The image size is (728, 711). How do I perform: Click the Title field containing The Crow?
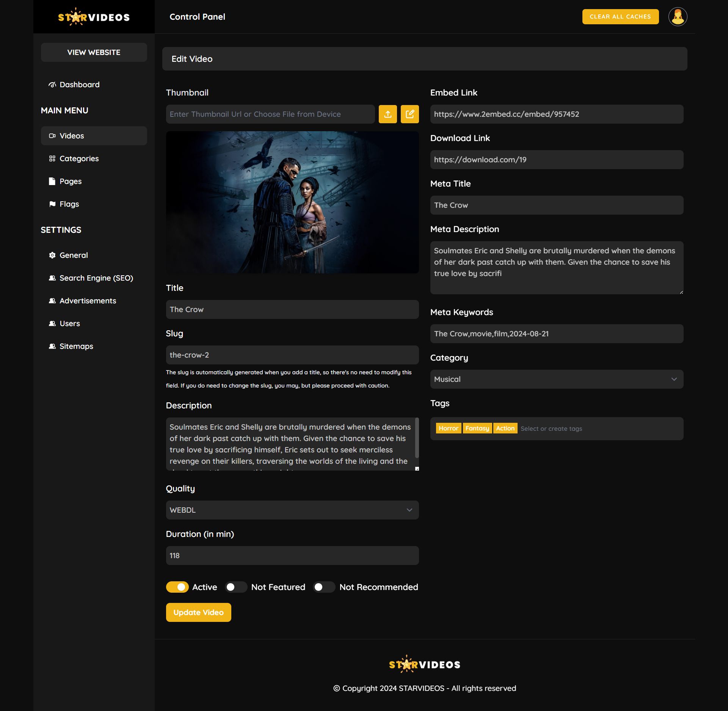coord(292,309)
